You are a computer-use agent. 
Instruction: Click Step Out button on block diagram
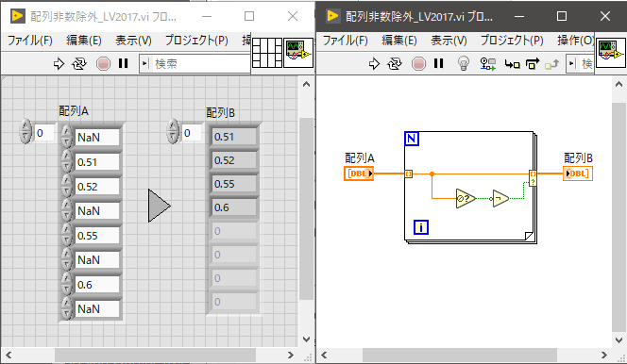552,64
